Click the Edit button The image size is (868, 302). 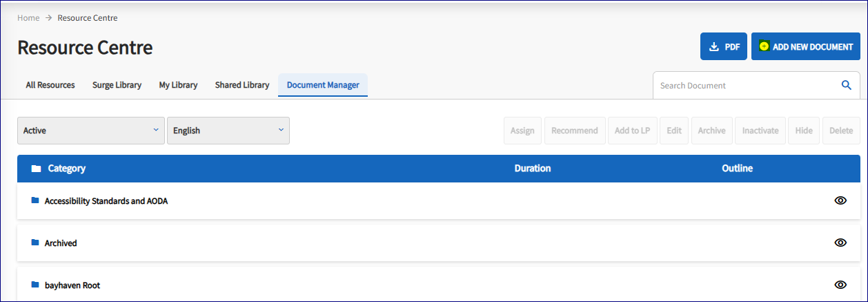(x=674, y=131)
